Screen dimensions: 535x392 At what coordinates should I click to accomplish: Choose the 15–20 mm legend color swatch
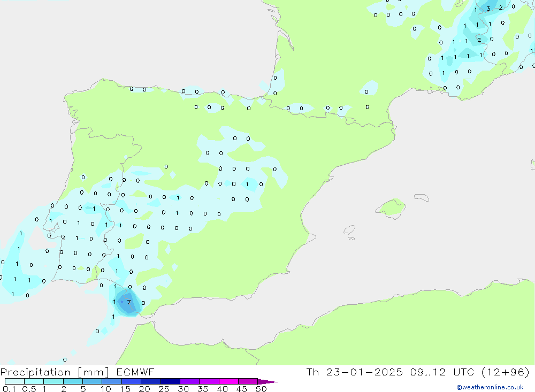[132, 381]
